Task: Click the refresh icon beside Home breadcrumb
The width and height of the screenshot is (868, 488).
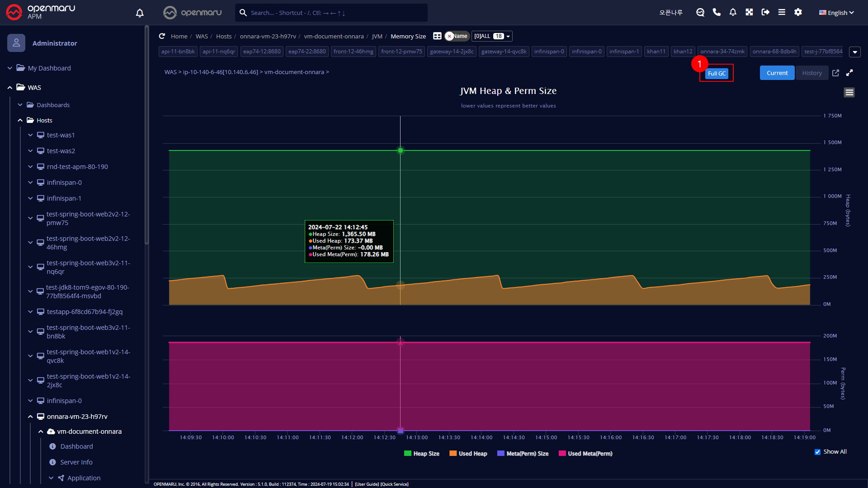Action: [x=162, y=36]
